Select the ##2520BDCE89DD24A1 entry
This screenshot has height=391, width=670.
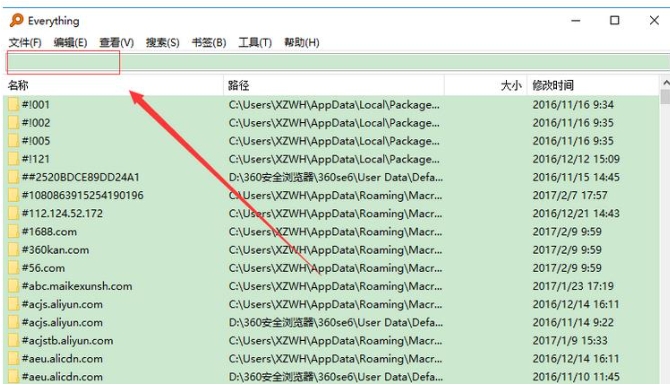click(80, 177)
